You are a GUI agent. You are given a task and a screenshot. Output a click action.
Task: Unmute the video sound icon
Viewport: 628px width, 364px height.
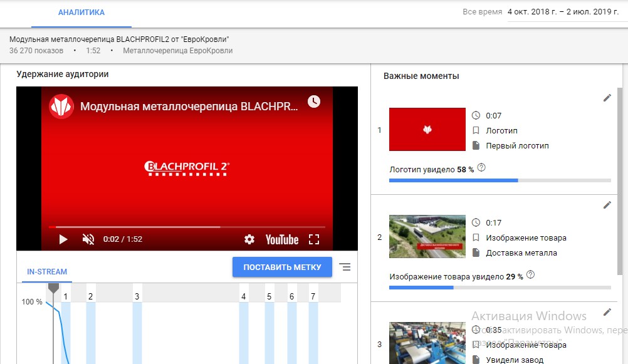[88, 239]
